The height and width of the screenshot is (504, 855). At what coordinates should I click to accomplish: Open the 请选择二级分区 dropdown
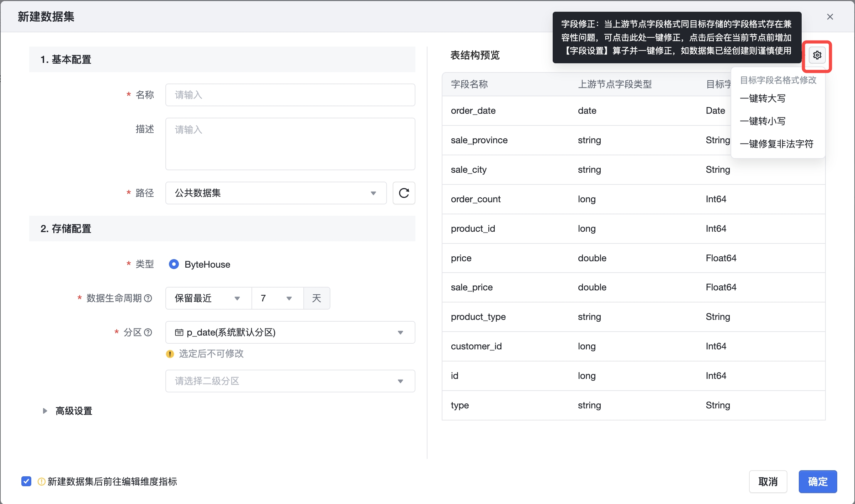[290, 381]
